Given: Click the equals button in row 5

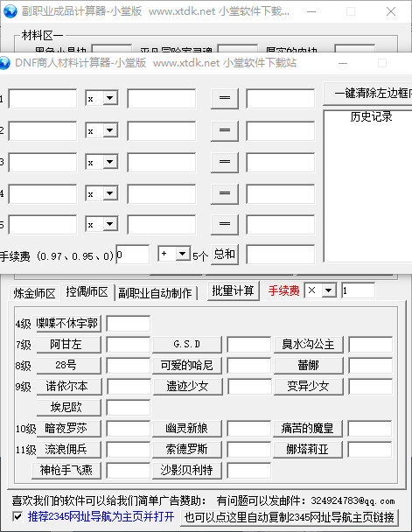Looking at the screenshot, I should point(225,225).
